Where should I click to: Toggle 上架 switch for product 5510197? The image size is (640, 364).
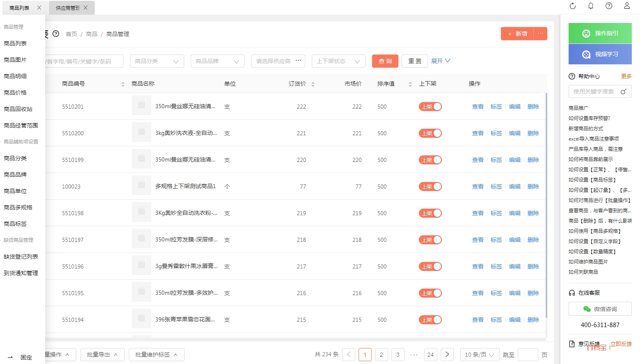430,240
